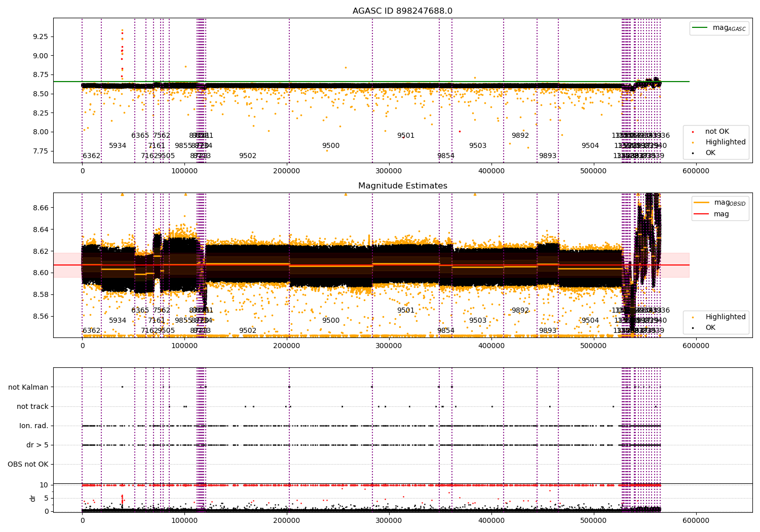Viewport: 760px width, 532px height.
Task: Click x-axis tick 300000 under AGASC ID plot
Action: point(389,171)
